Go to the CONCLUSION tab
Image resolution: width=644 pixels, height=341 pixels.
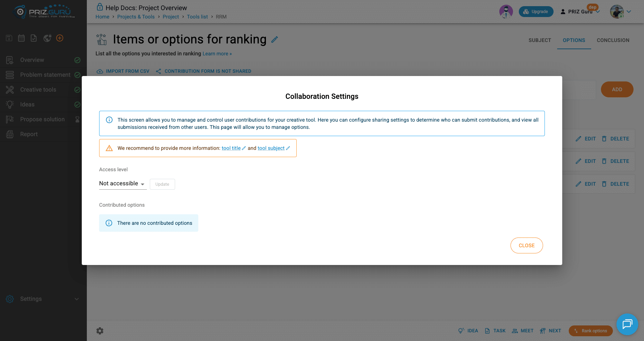tap(613, 40)
